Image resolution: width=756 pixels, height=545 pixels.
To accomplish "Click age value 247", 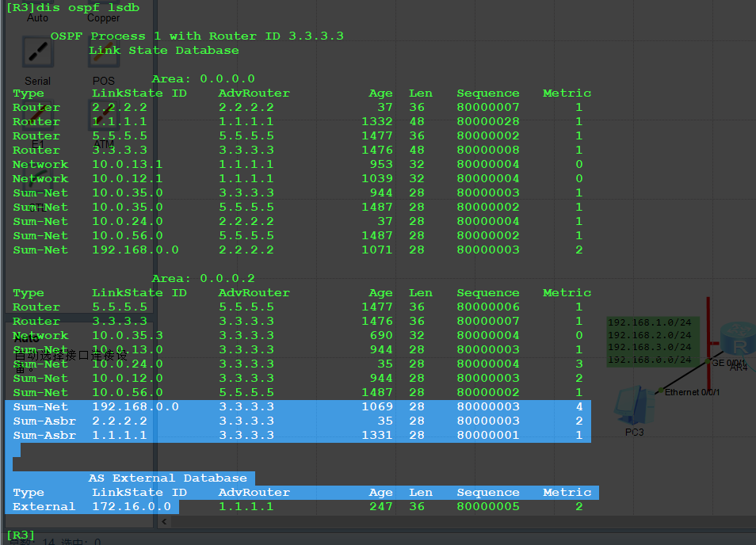I will point(381,507).
